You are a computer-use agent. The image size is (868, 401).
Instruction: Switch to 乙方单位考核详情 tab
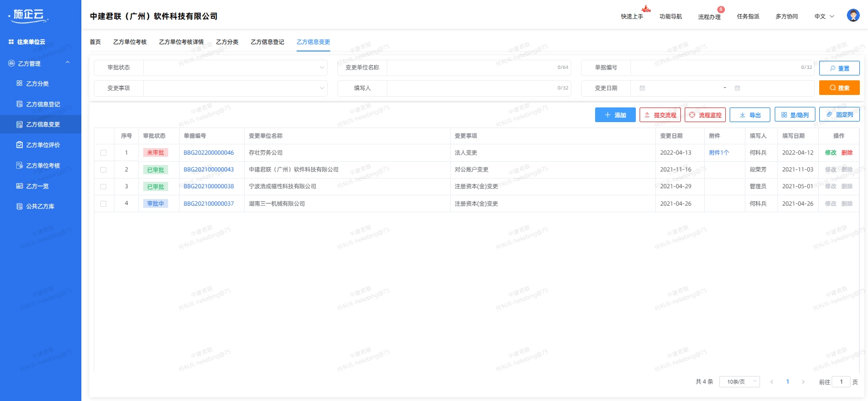click(181, 42)
